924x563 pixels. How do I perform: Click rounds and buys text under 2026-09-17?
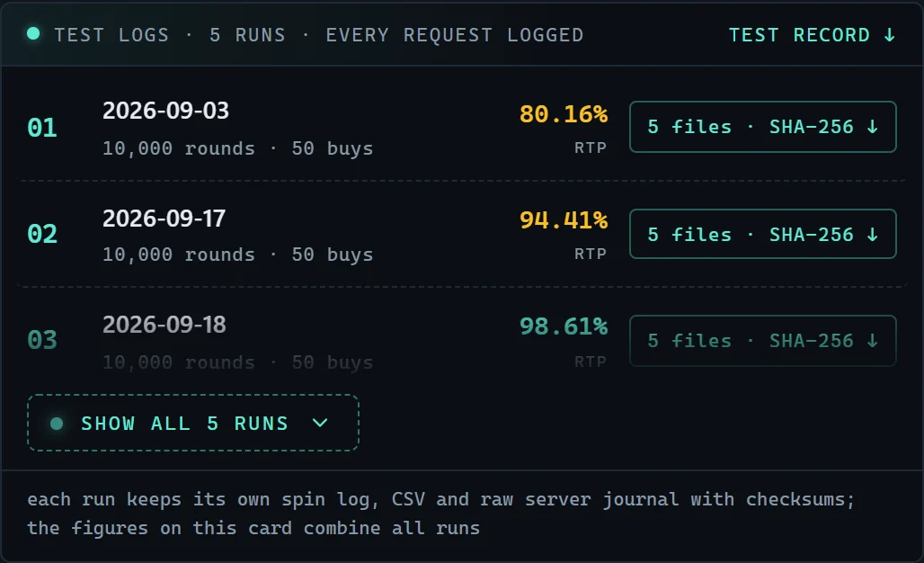pos(238,255)
